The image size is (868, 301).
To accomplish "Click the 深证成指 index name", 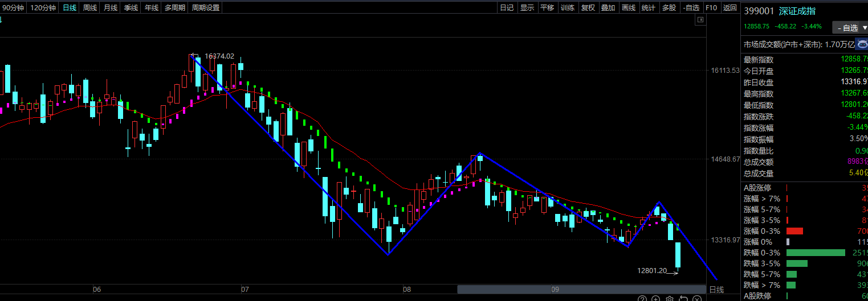I will tap(797, 11).
